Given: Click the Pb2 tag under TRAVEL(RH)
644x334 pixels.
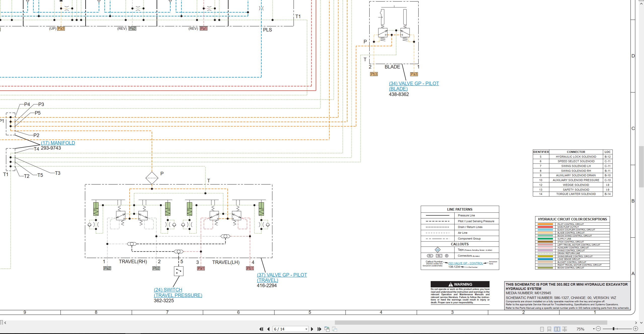Looking at the screenshot, I should click(156, 268).
